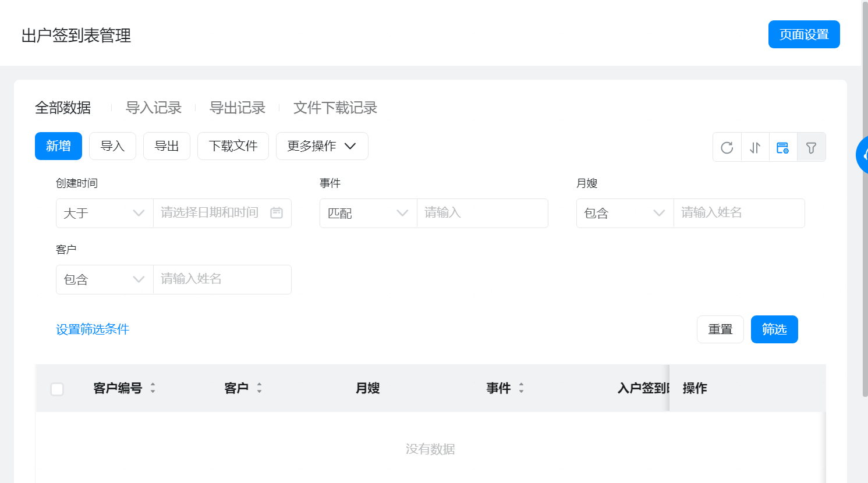This screenshot has width=868, height=483.
Task: Expand the 更多操作 dropdown menu
Action: point(322,146)
